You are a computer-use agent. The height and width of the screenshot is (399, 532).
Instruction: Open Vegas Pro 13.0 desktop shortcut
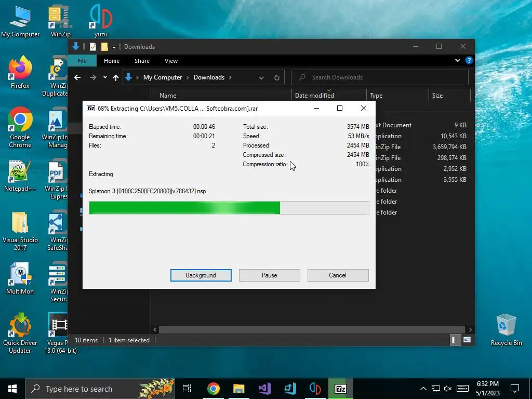click(58, 333)
